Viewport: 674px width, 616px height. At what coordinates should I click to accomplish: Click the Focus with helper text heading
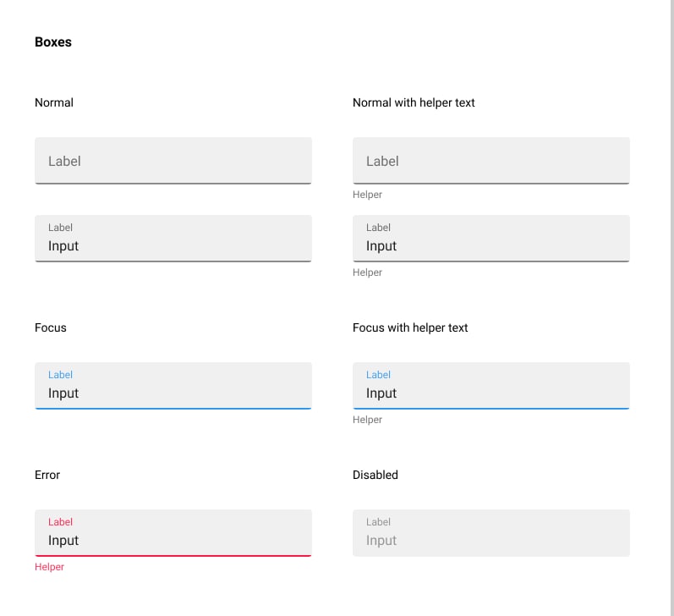click(410, 327)
